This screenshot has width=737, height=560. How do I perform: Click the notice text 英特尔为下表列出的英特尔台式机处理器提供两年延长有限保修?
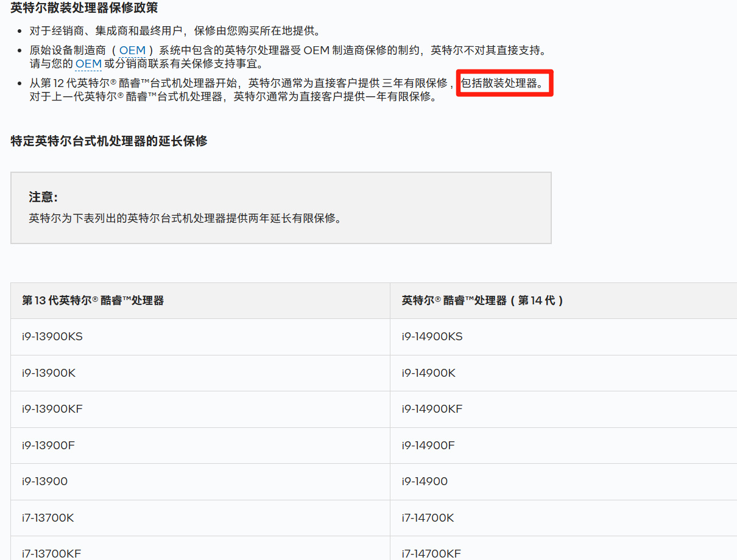[185, 218]
